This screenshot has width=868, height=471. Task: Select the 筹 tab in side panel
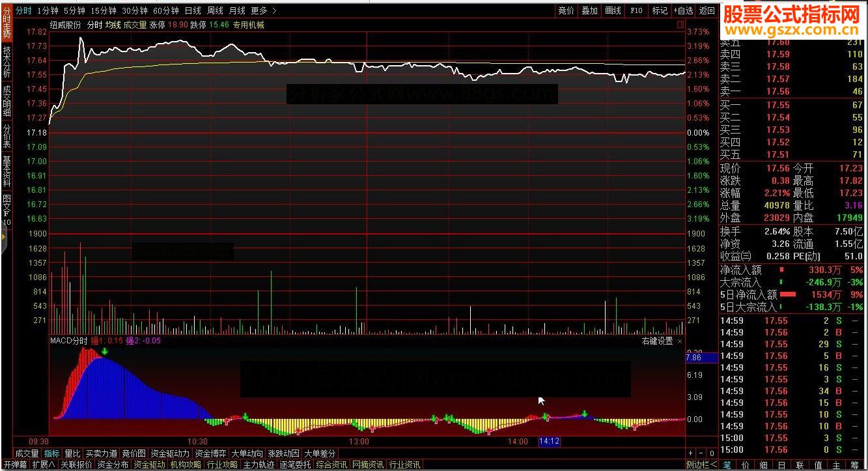[854, 465]
